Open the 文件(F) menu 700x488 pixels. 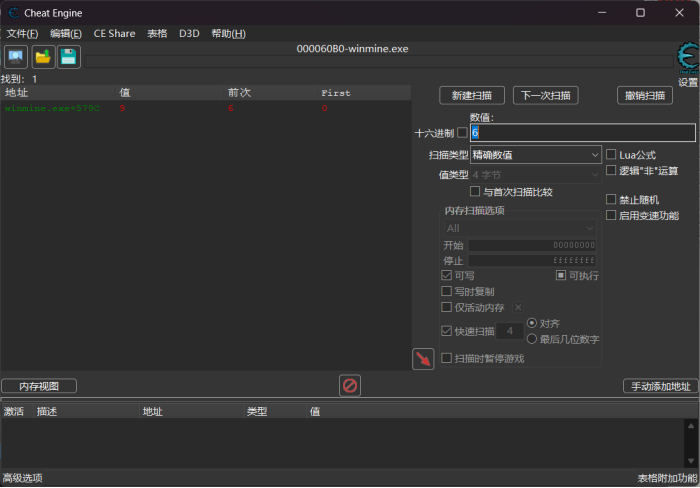tap(22, 33)
